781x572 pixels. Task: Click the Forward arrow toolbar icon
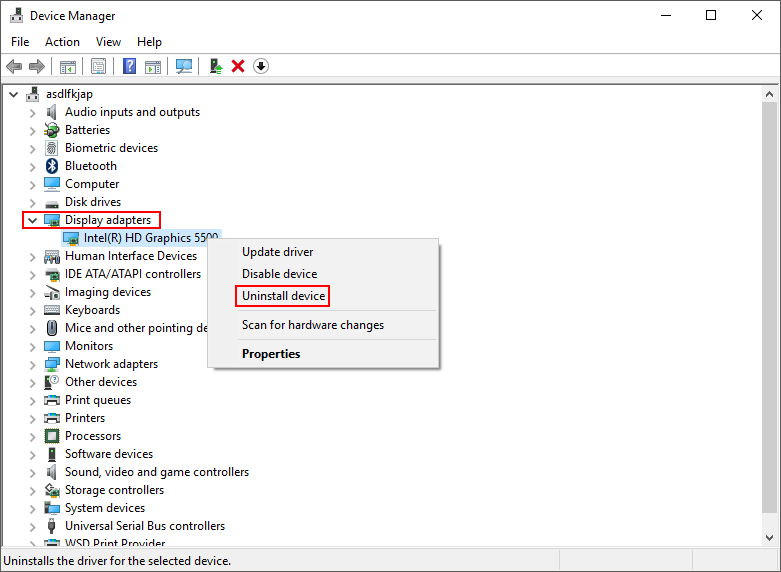37,66
